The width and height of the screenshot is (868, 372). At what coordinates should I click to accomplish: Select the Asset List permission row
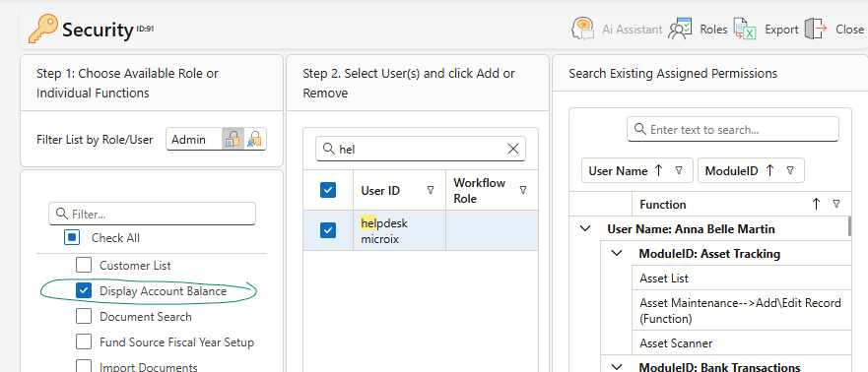click(741, 279)
